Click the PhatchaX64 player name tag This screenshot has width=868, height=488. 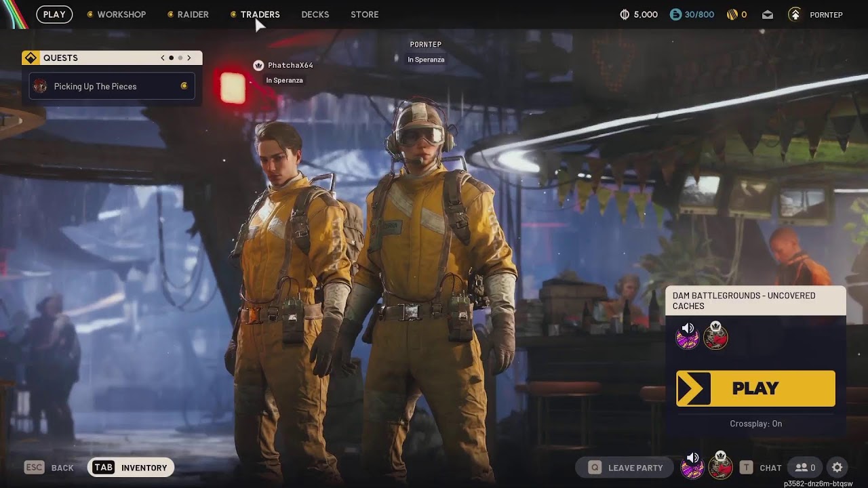(290, 65)
